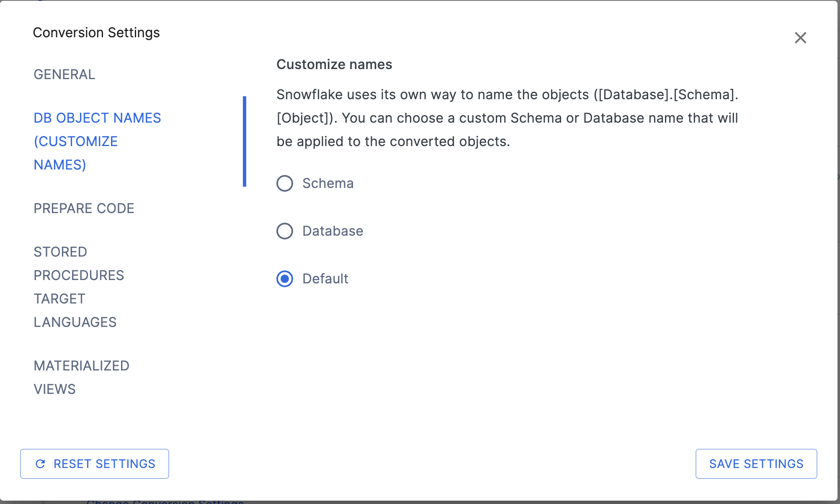Click SAVE SETTINGS button
The height and width of the screenshot is (504, 840).
tap(756, 464)
